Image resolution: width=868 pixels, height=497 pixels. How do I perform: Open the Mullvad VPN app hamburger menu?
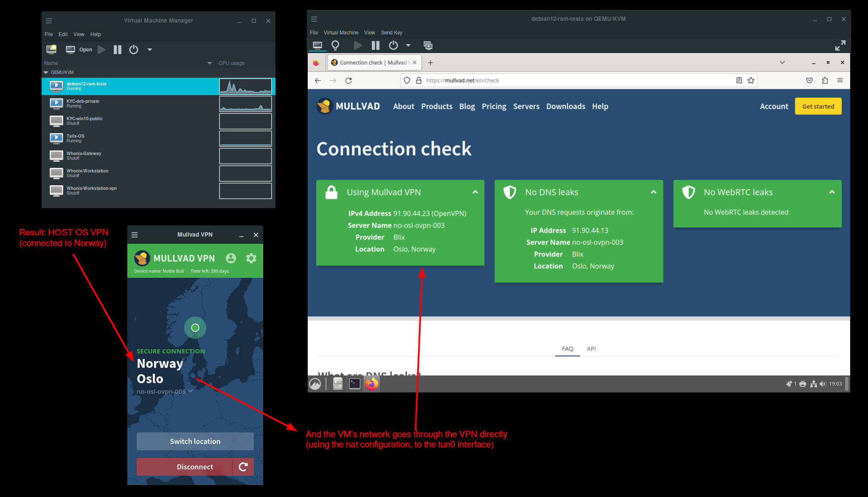tap(135, 235)
